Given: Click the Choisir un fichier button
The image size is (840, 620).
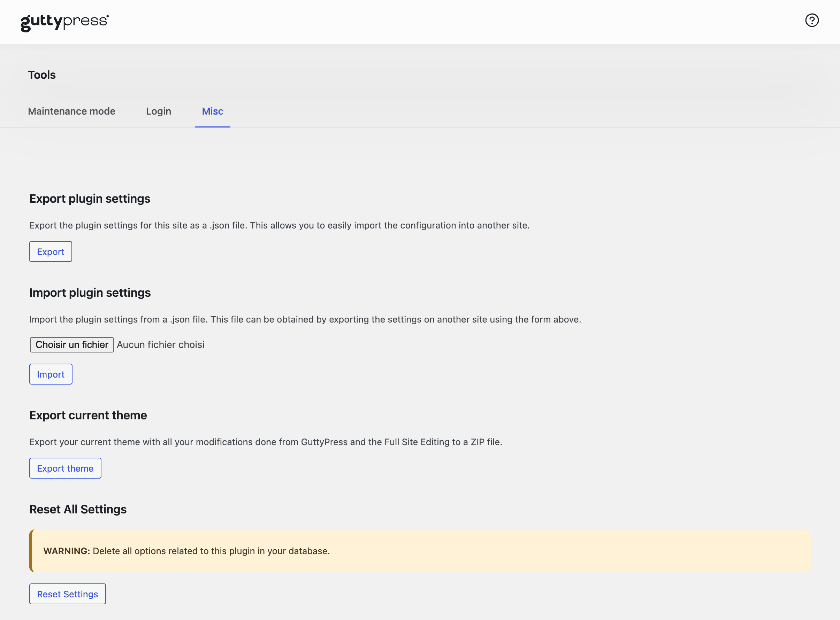Looking at the screenshot, I should click(x=72, y=344).
